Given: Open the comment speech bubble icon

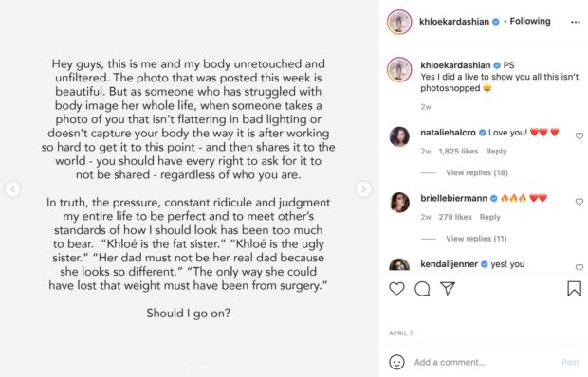Looking at the screenshot, I should point(422,289).
